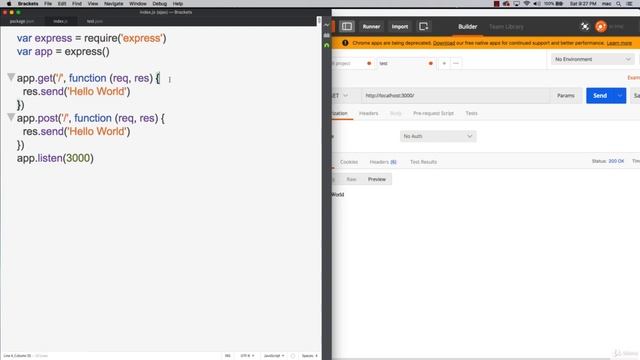640x360 pixels.
Task: Switch to index.js tab in Brackets
Action: 60,21
